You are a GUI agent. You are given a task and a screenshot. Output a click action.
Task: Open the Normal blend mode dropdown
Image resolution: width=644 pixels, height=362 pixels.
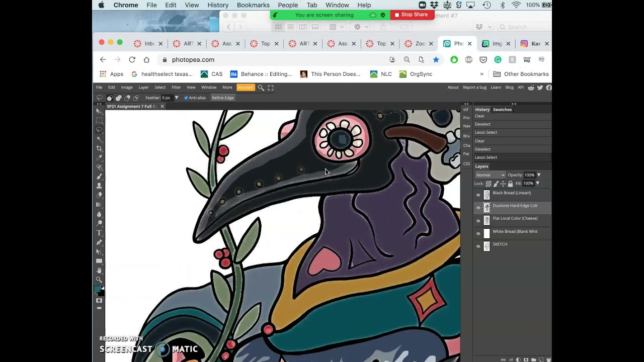click(491, 175)
